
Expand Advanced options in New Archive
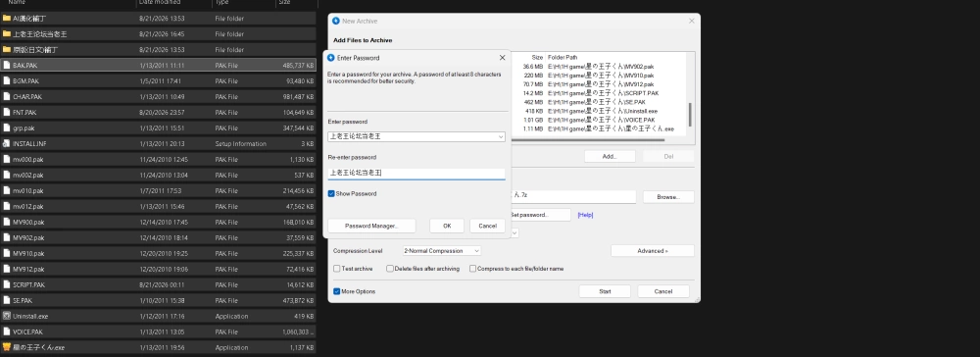coord(653,251)
